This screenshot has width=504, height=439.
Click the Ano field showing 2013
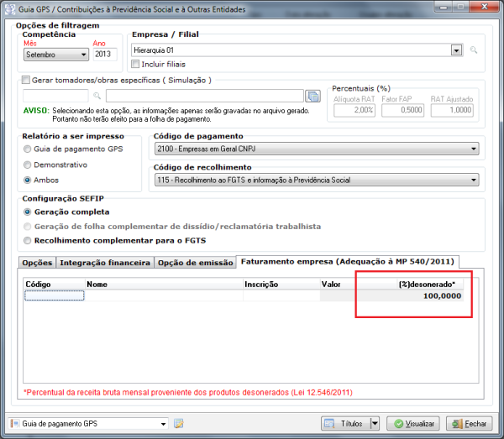105,55
